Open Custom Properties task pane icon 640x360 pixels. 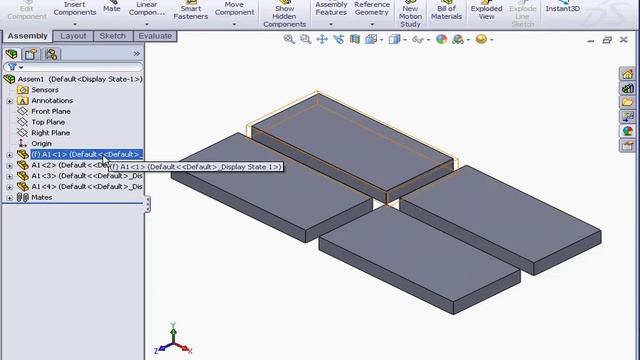(627, 145)
